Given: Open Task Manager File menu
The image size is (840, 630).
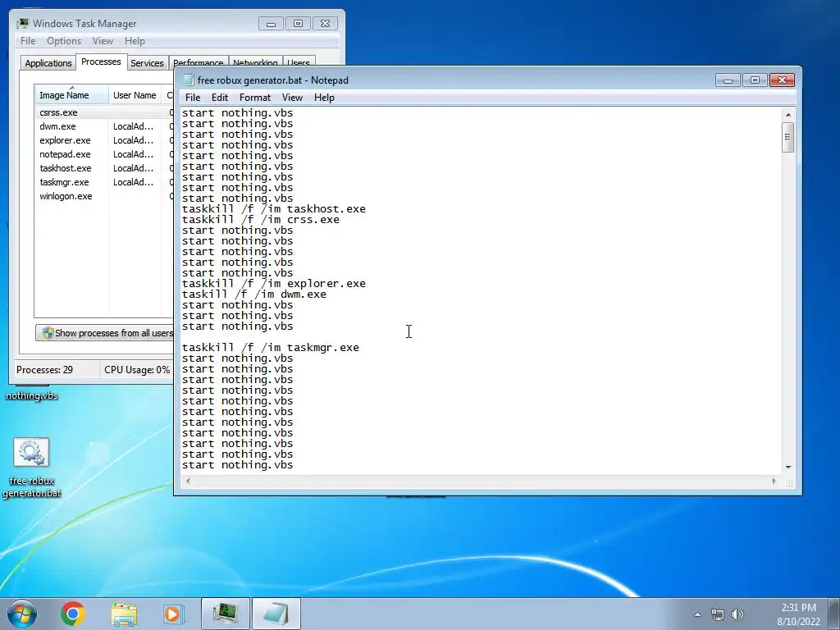Looking at the screenshot, I should point(28,41).
